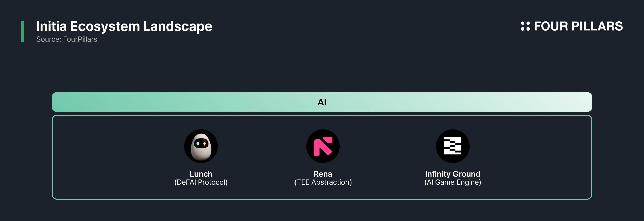
Task: Click the Source: FourPillars caption
Action: [x=67, y=39]
